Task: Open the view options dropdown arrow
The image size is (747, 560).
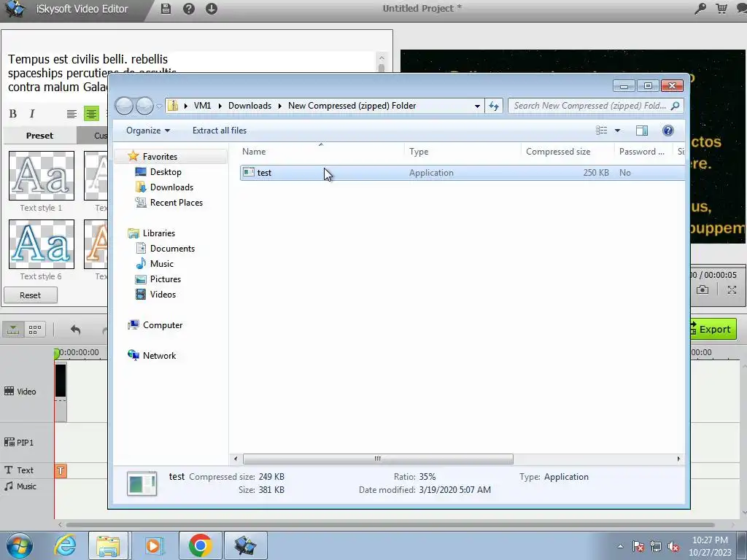Action: [617, 131]
